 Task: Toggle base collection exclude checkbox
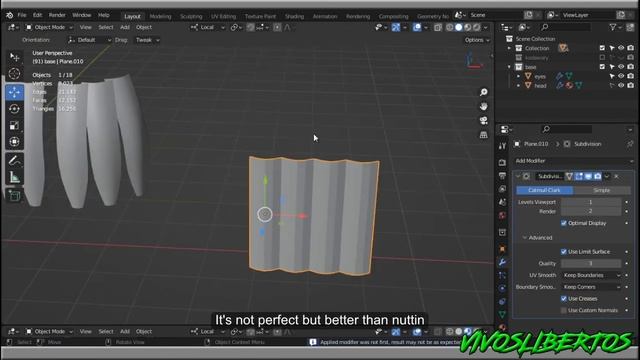(x=602, y=67)
